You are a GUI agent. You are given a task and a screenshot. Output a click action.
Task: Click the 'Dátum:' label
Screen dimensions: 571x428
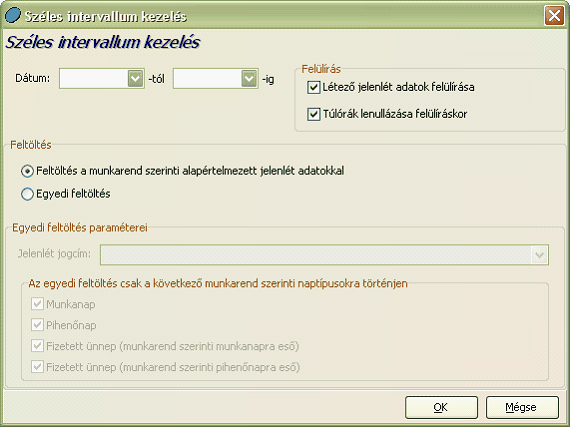pos(32,78)
